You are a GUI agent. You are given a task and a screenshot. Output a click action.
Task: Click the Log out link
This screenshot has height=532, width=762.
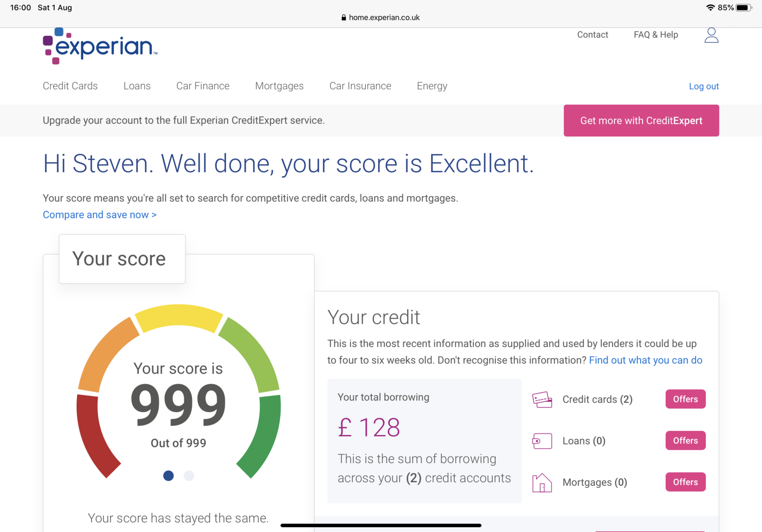click(703, 87)
